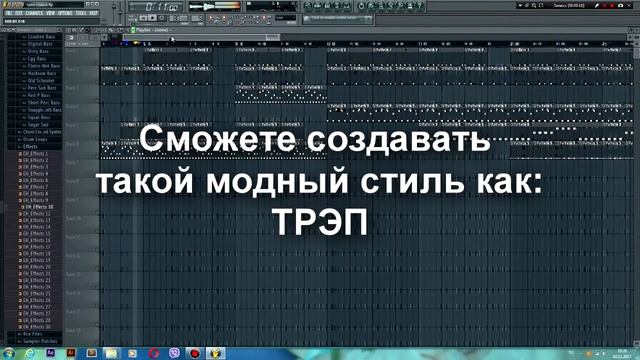Viewport: 640px width, 360px height.
Task: Show the mixer shortcut icon
Action: click(347, 6)
